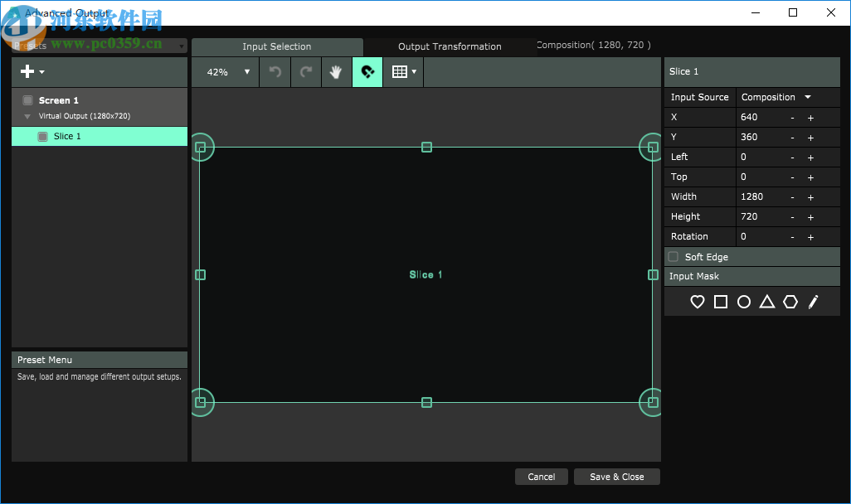The height and width of the screenshot is (504, 851).
Task: Open the Presets dropdown
Action: point(100,46)
